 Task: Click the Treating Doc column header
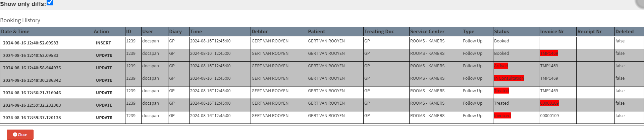pyautogui.click(x=379, y=32)
